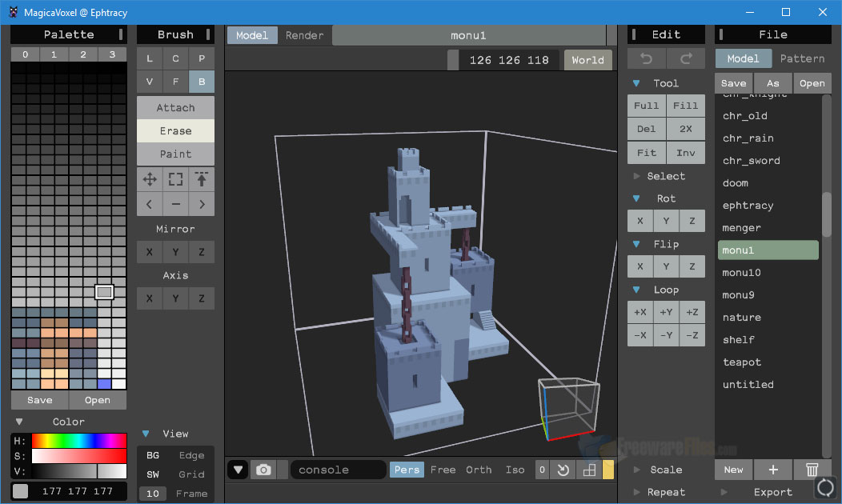Screen dimensions: 842x504
Task: Select the upward push arrow tool
Action: (x=202, y=179)
